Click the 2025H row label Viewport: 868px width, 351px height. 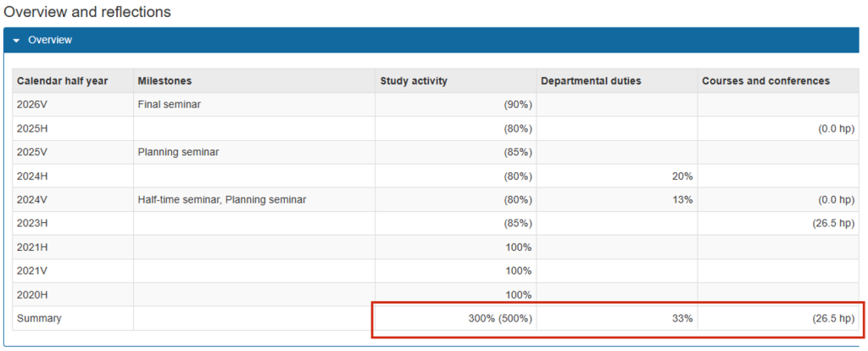33,128
